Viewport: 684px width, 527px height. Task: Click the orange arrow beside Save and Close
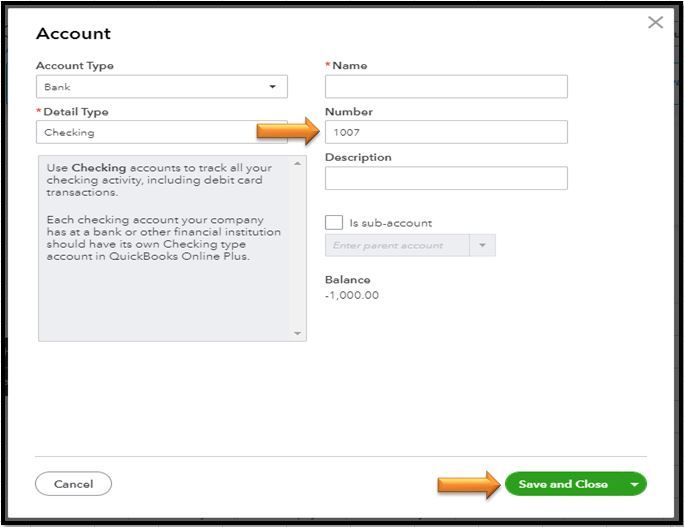point(468,484)
